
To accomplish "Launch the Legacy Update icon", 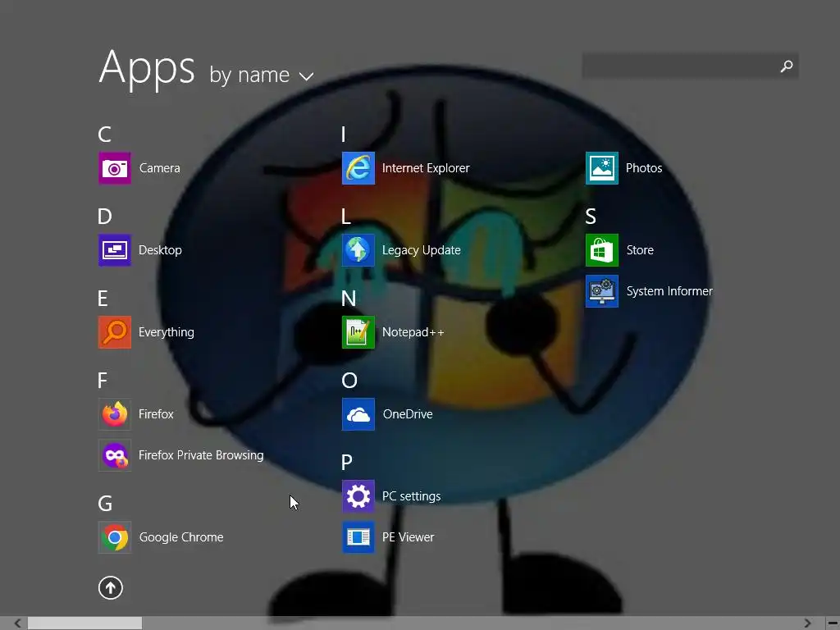I will pyautogui.click(x=358, y=250).
